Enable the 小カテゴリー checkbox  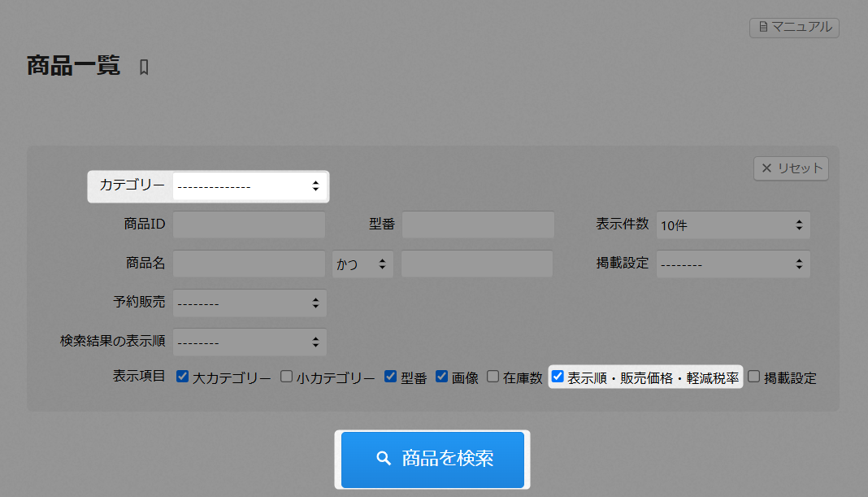pos(286,377)
